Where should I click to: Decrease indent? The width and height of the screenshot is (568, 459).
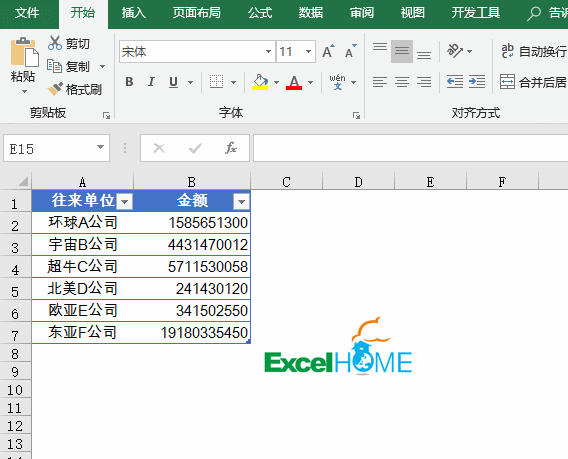[x=455, y=82]
